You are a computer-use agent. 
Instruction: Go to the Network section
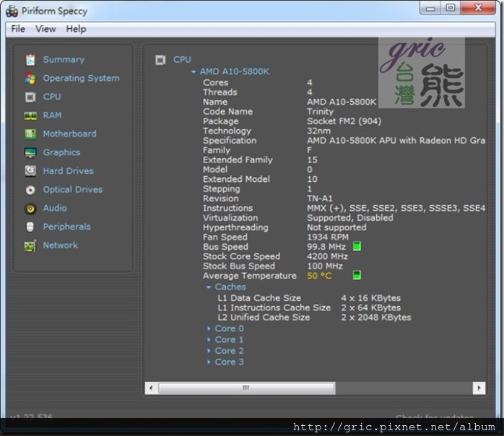point(60,245)
